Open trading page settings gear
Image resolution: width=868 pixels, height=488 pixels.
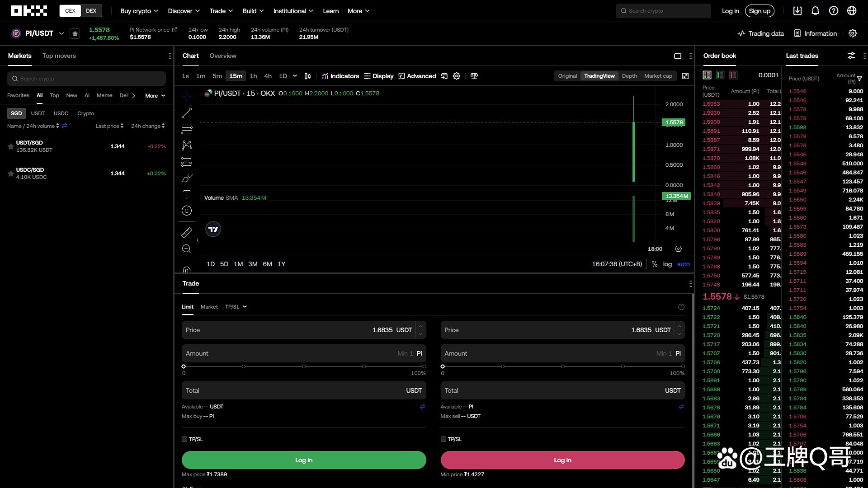point(853,33)
